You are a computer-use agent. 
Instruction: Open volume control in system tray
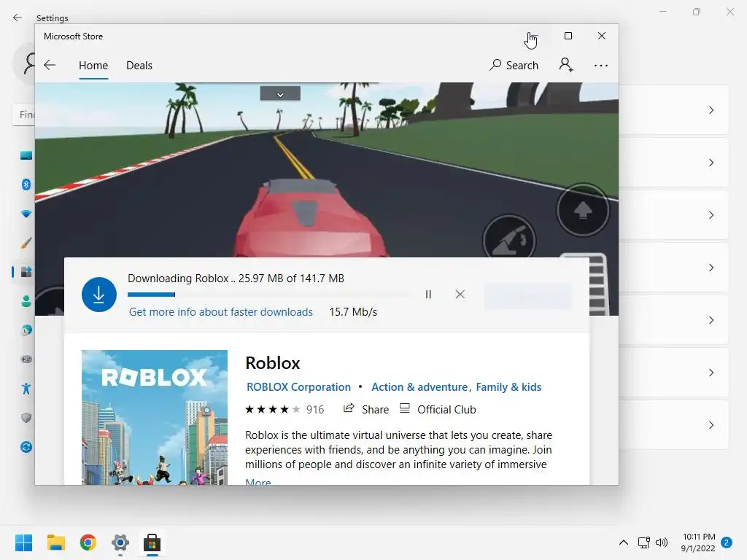tap(662, 542)
